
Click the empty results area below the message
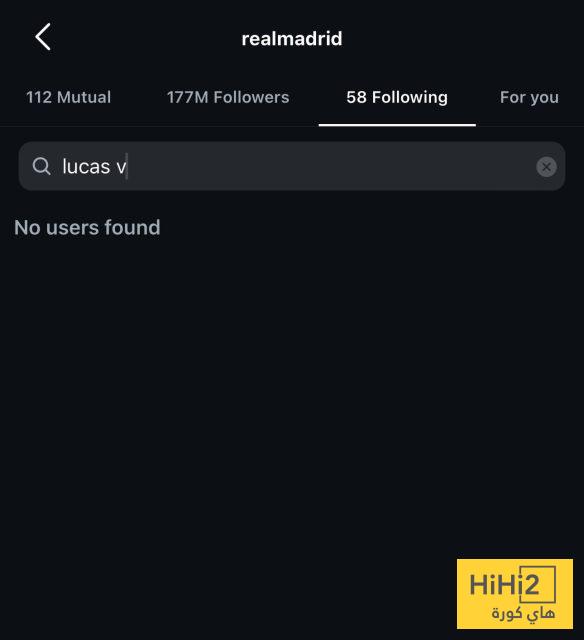click(x=292, y=388)
